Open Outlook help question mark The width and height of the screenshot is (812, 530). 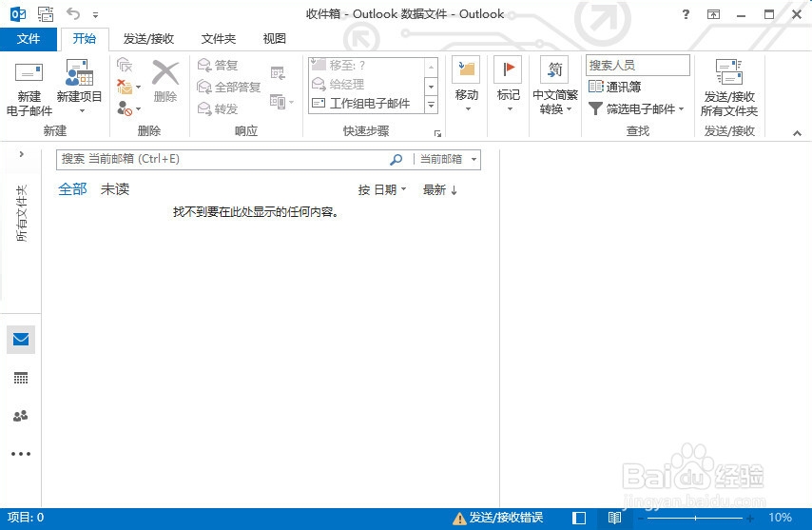coord(686,14)
